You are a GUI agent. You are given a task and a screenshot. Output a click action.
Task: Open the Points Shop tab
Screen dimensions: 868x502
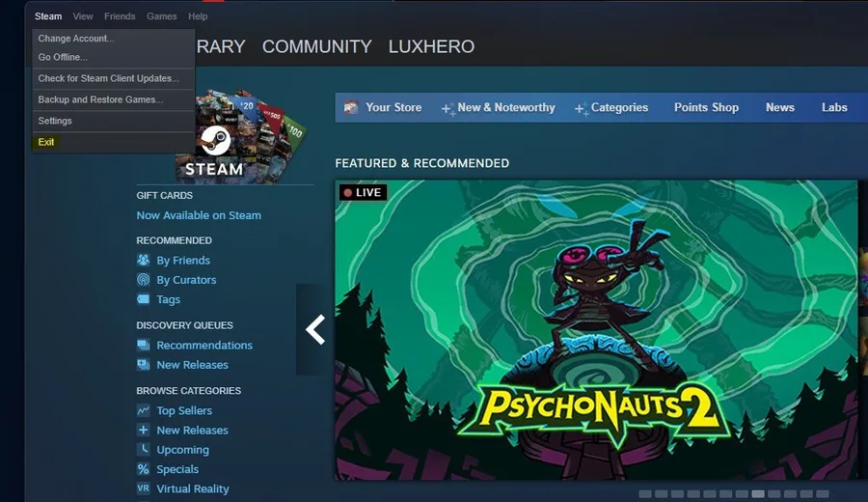706,107
